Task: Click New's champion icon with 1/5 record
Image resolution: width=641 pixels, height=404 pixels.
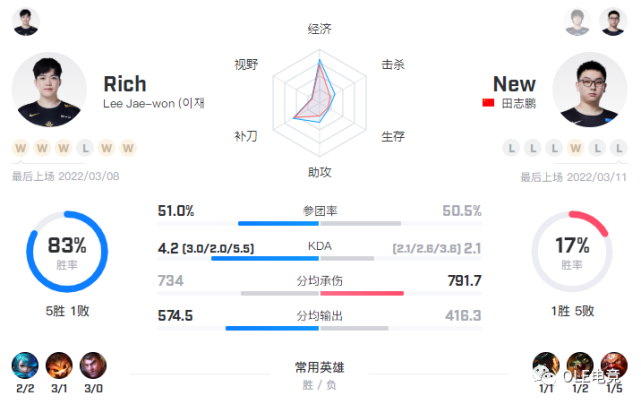Action: point(614,365)
